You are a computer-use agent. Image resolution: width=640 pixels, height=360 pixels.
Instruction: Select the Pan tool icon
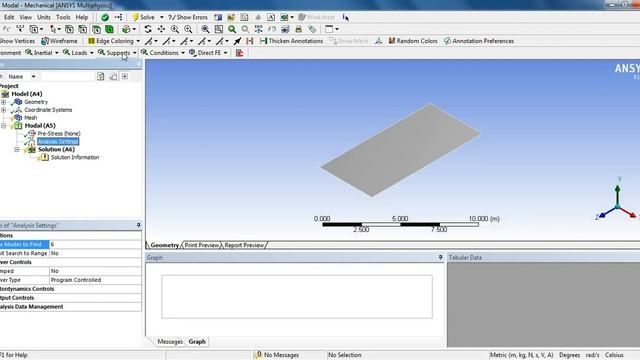pyautogui.click(x=161, y=29)
